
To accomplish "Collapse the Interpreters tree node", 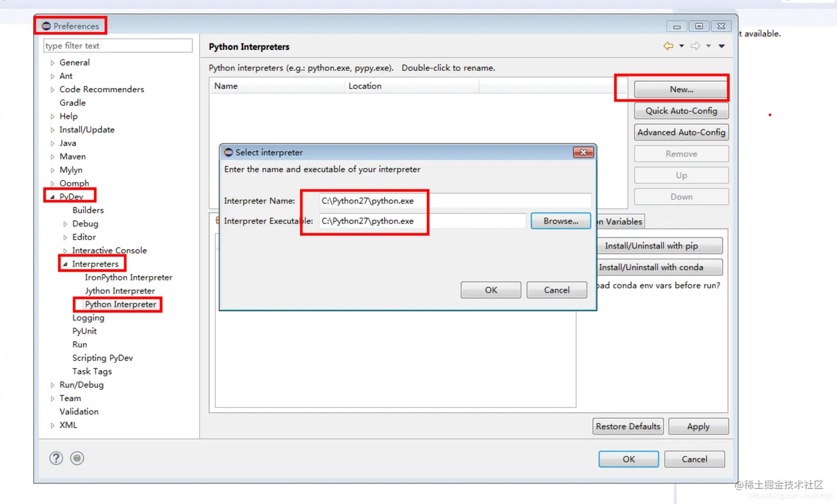I will pos(65,264).
